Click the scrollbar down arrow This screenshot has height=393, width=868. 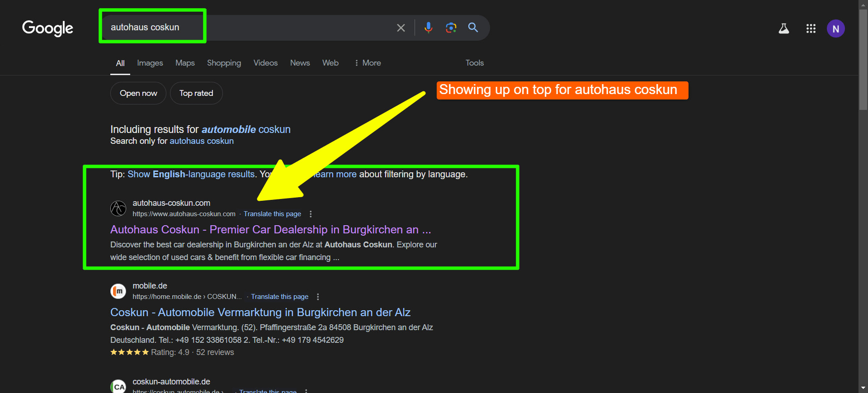click(863, 388)
